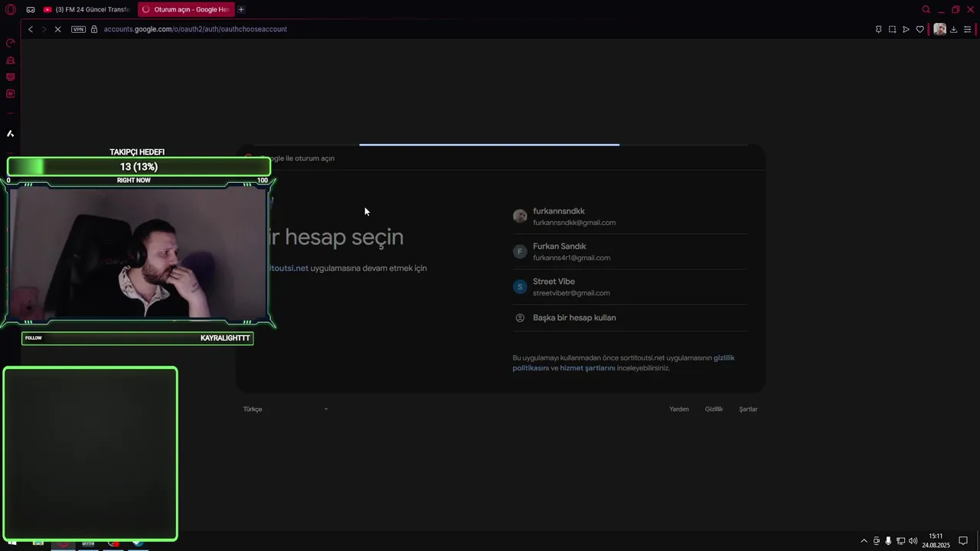Select the Oturum açın Google tab
The width and height of the screenshot is (980, 551).
click(x=185, y=9)
